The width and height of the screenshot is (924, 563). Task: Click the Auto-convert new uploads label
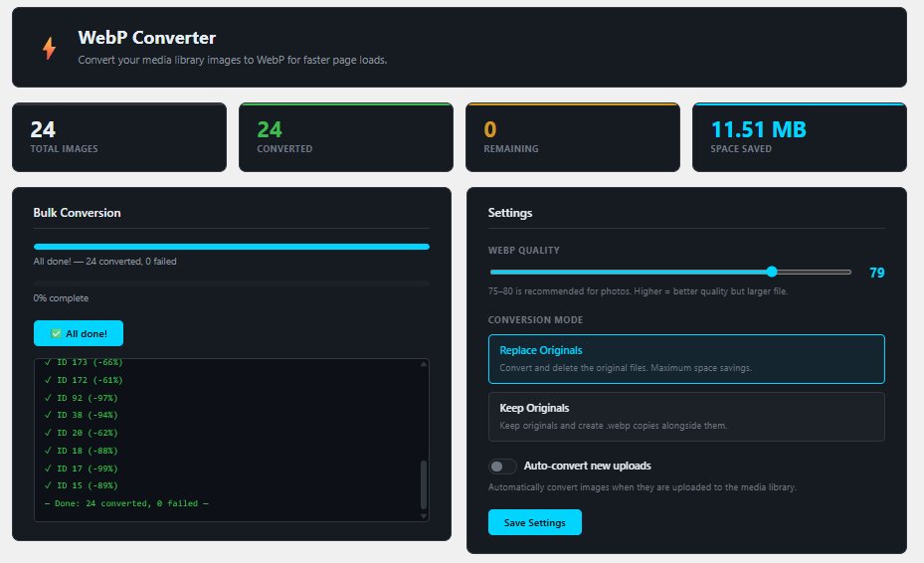click(587, 466)
